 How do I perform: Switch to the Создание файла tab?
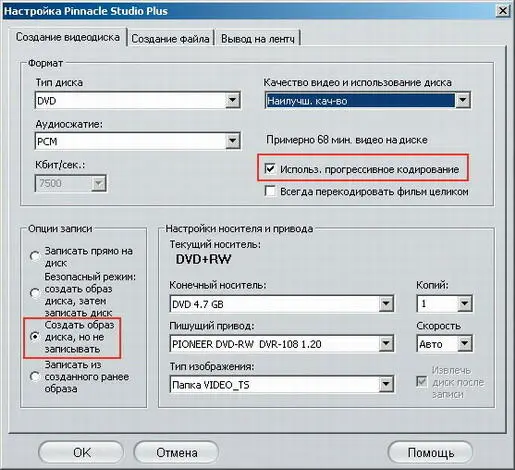tap(170, 39)
